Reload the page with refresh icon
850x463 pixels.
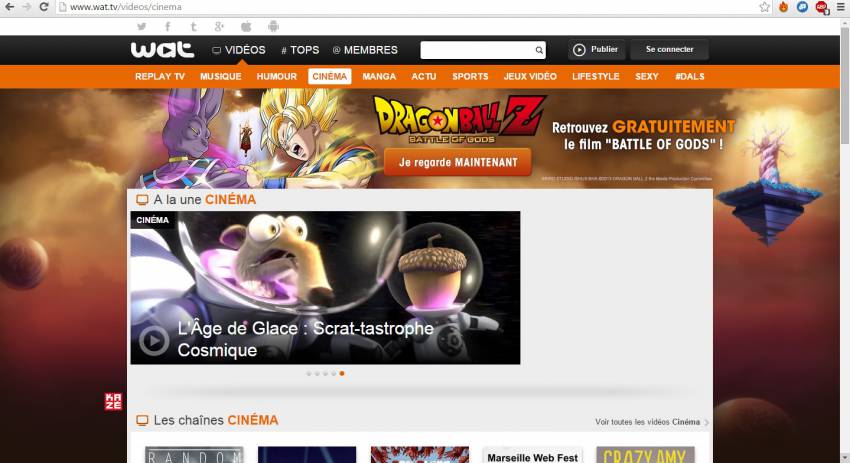(44, 7)
